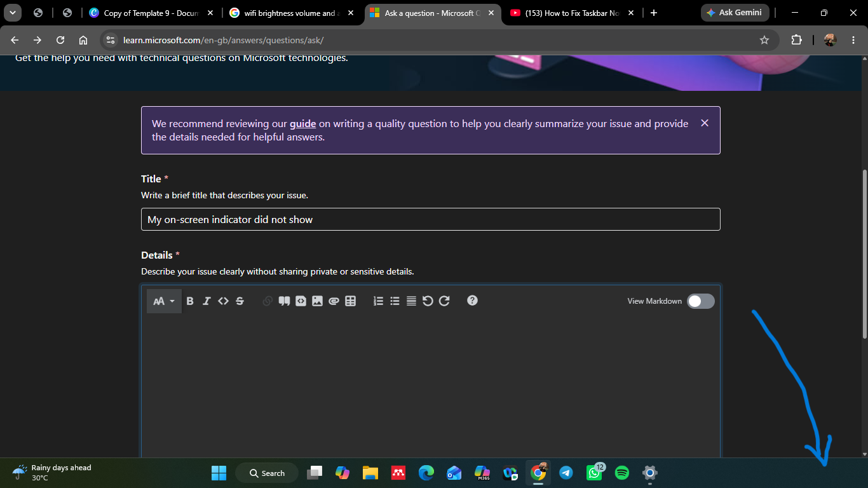Viewport: 868px width, 488px height.
Task: Select the Ask a question Microsoft tab
Action: tap(433, 13)
